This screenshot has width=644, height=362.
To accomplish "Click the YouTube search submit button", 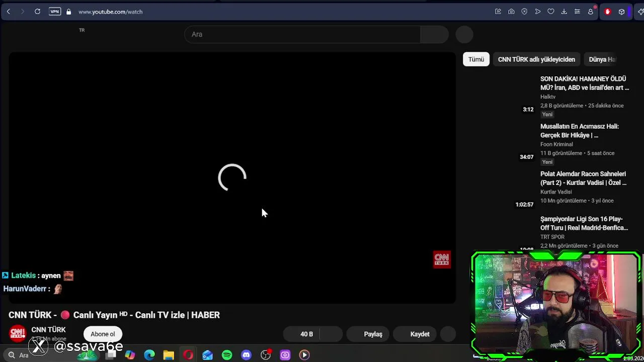I will [x=434, y=34].
